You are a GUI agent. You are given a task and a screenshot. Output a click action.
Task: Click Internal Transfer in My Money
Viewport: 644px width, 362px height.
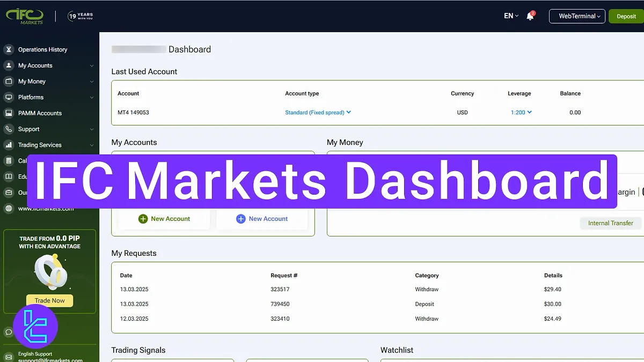pos(611,223)
